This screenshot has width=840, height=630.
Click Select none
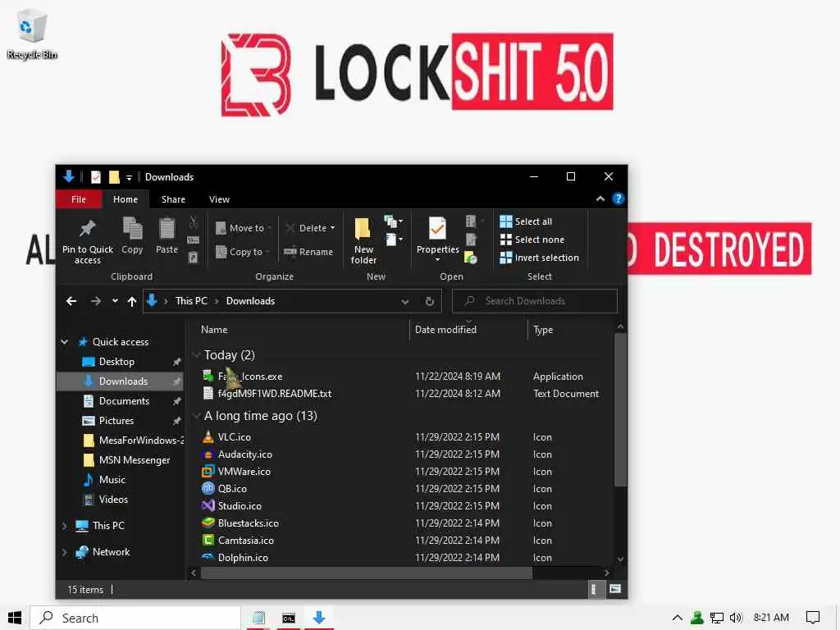click(532, 240)
